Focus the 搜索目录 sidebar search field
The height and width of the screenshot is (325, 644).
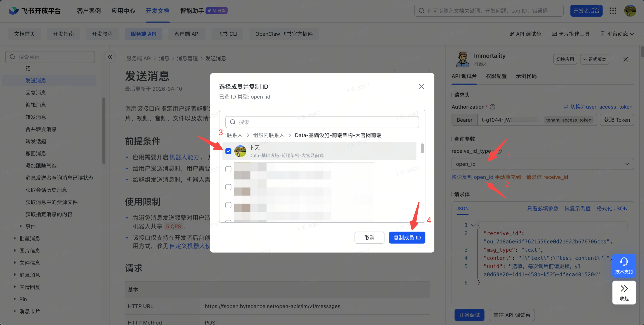pyautogui.click(x=50, y=57)
